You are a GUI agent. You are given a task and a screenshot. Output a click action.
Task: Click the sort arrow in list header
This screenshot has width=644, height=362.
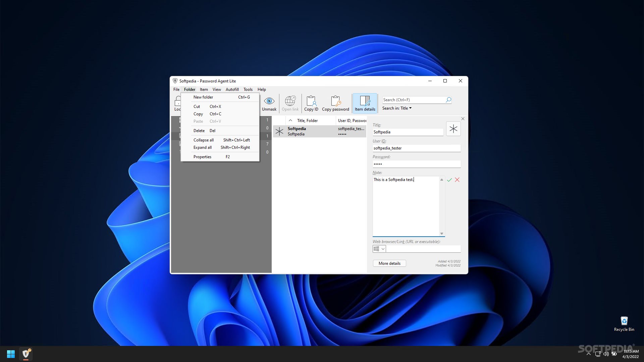coord(290,121)
